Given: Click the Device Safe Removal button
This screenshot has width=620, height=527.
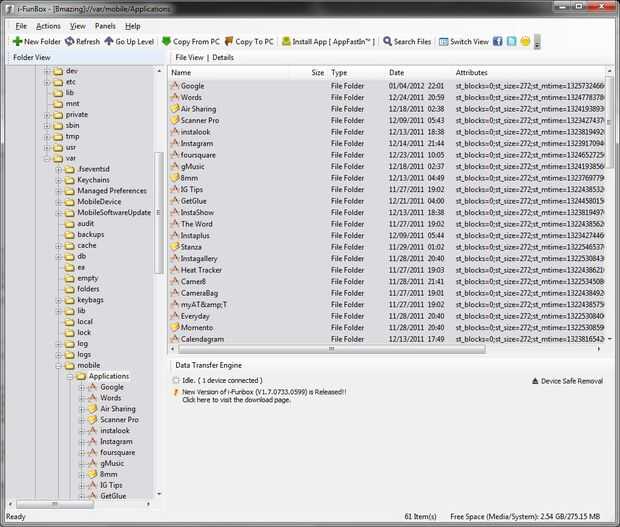Looking at the screenshot, I should pos(568,381).
